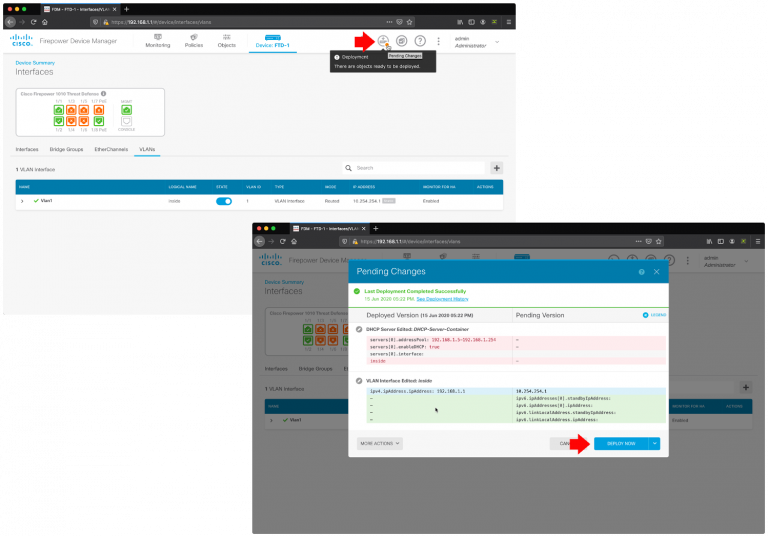This screenshot has width=768, height=536.
Task: Click the Name column header in VLAN table
Action: coord(24,187)
